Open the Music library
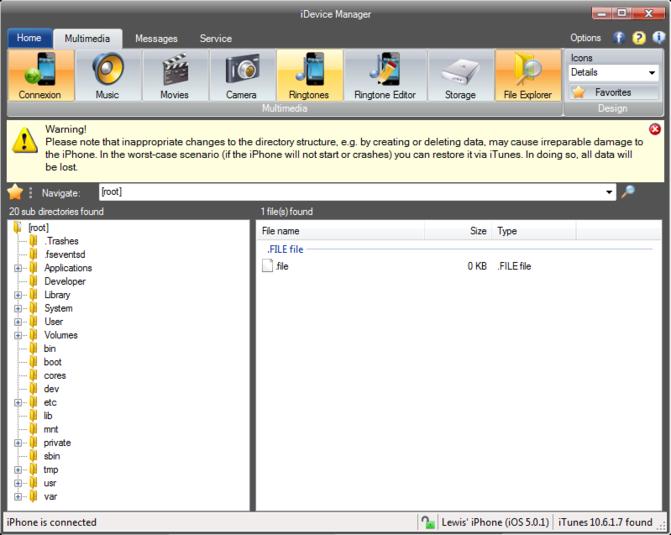 pos(107,75)
